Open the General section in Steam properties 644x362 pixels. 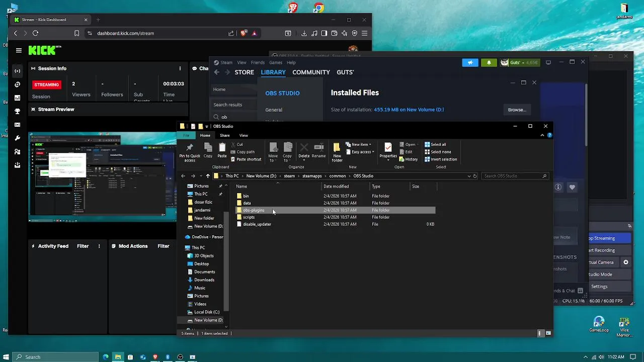[274, 110]
